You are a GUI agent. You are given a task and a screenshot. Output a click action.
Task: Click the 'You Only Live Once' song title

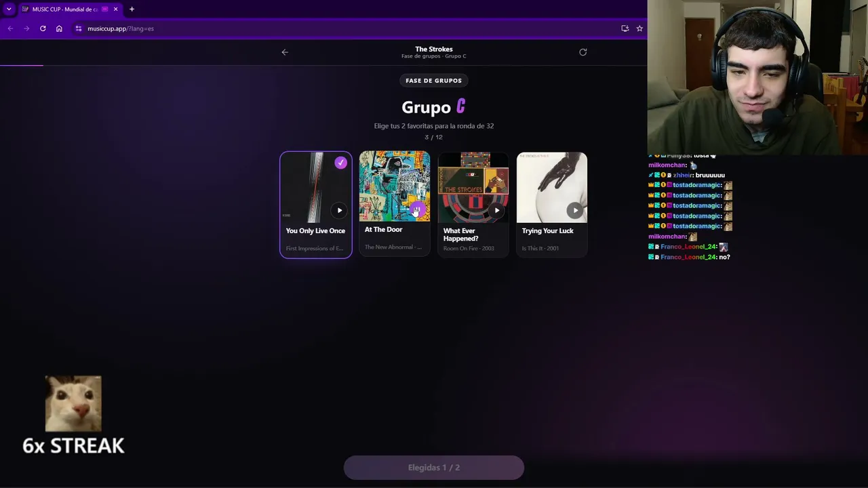[315, 231]
